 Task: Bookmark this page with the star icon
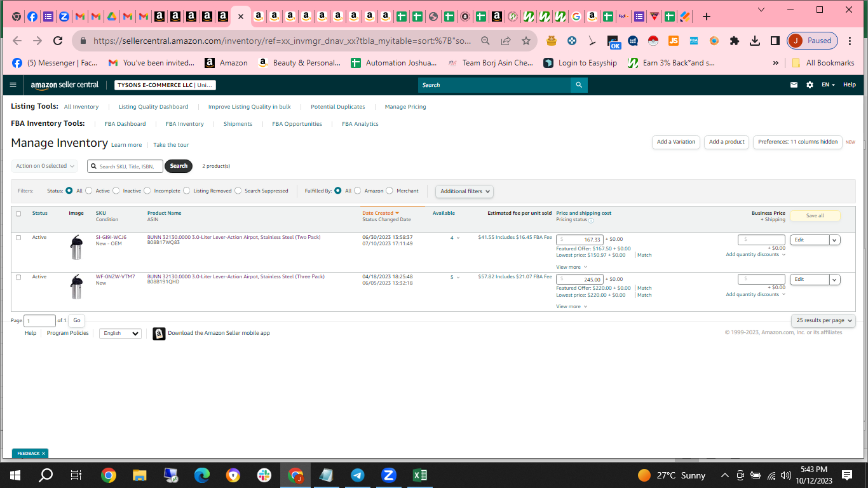coord(526,41)
